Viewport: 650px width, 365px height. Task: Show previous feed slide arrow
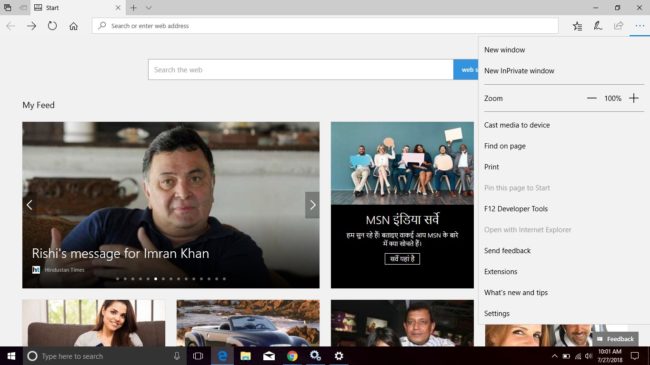[29, 205]
